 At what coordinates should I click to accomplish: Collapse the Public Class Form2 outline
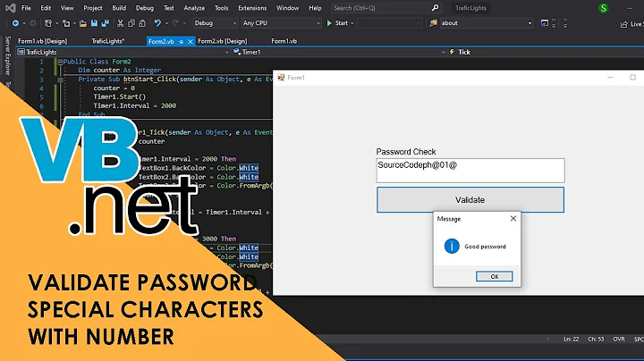[x=61, y=62]
